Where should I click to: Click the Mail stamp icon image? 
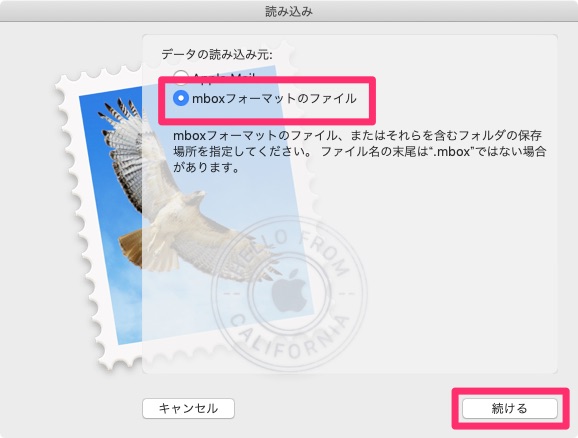[184, 218]
